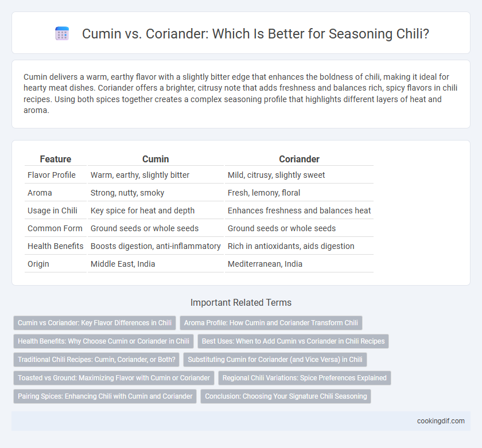Open 'Cumin vs Coriander: Key Flavor Differences' tag
Viewport: 482px width, 448px height.
95,323
